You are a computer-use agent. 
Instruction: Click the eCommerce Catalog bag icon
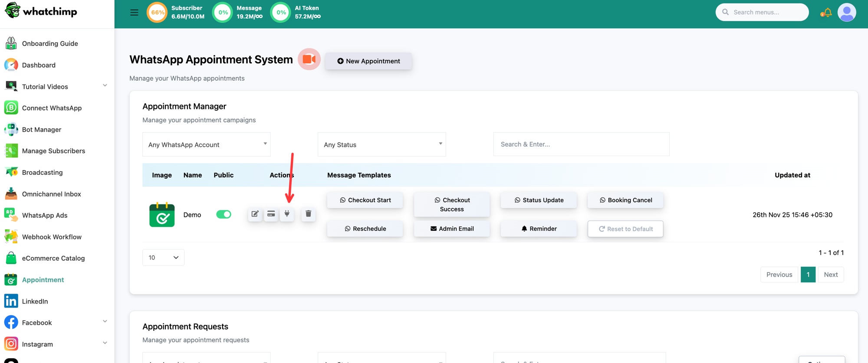tap(11, 258)
